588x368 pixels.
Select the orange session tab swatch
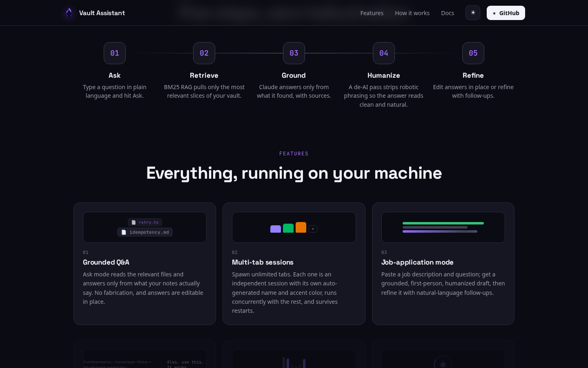pyautogui.click(x=301, y=227)
